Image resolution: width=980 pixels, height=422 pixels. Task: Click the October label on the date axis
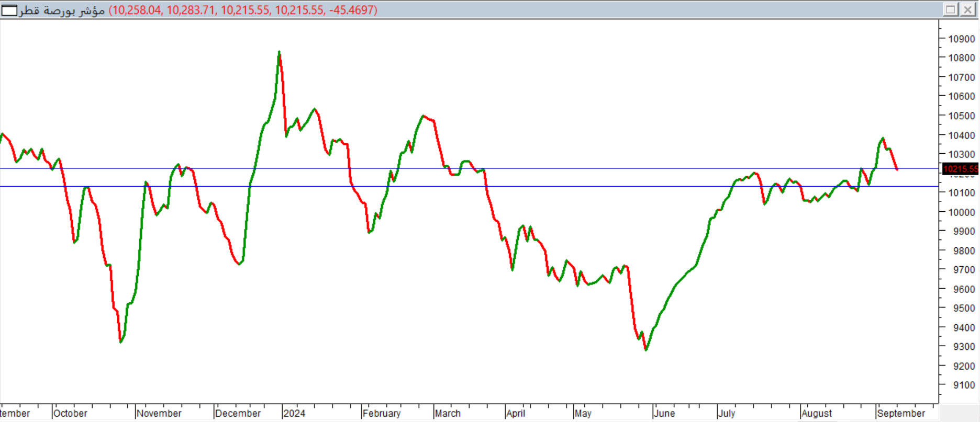(x=70, y=413)
